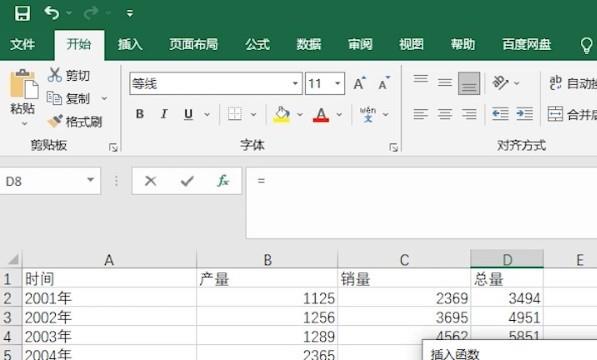597x360 pixels.
Task: Align text right
Action: 469,114
